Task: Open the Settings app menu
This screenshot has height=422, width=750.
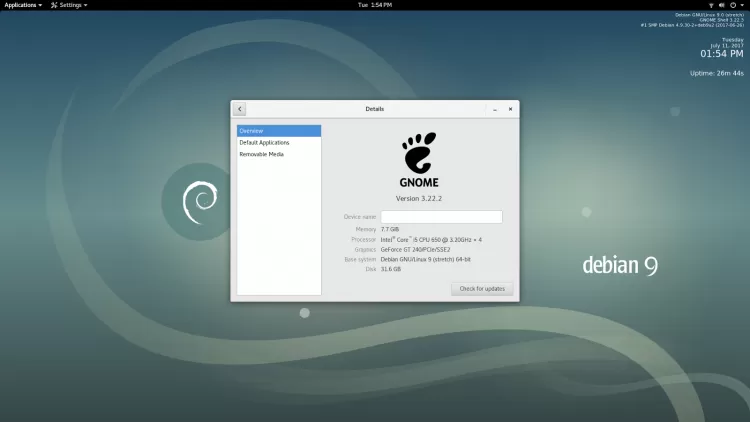Action: coord(71,5)
